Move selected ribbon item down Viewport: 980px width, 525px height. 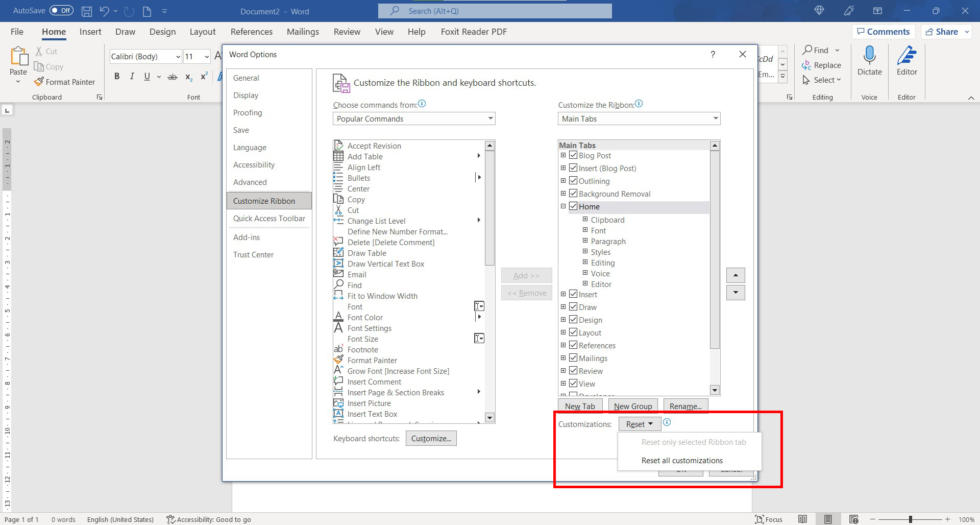[x=736, y=293]
